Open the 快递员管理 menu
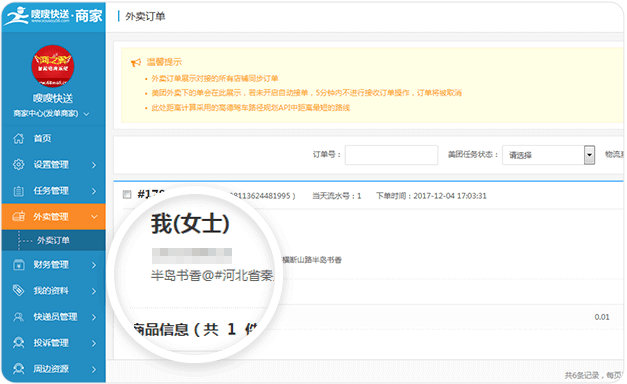Screen dimensions: 627x384 coord(55,317)
